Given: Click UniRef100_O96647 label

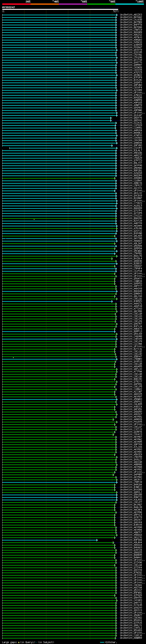Looking at the screenshot, I should (x=131, y=266).
